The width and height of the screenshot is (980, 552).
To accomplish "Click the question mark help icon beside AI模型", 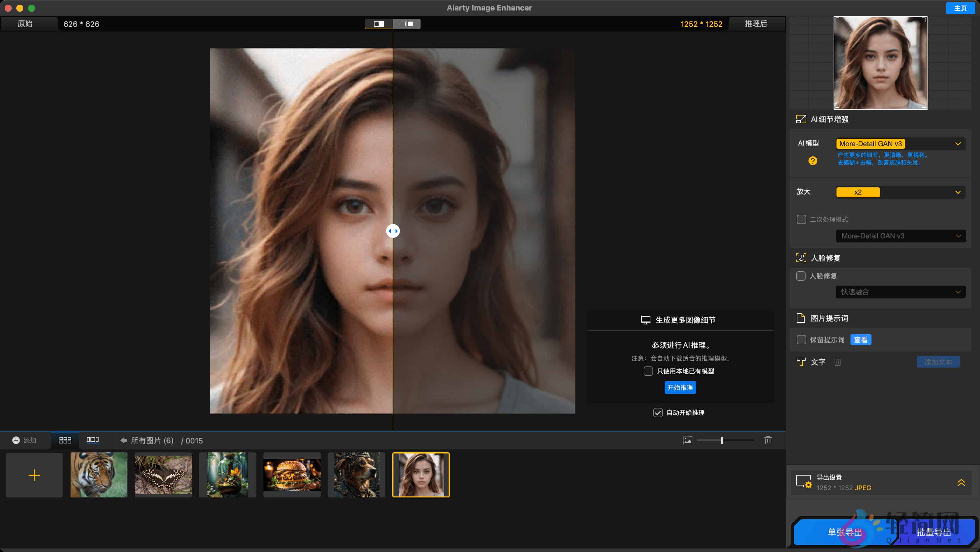I will 813,160.
